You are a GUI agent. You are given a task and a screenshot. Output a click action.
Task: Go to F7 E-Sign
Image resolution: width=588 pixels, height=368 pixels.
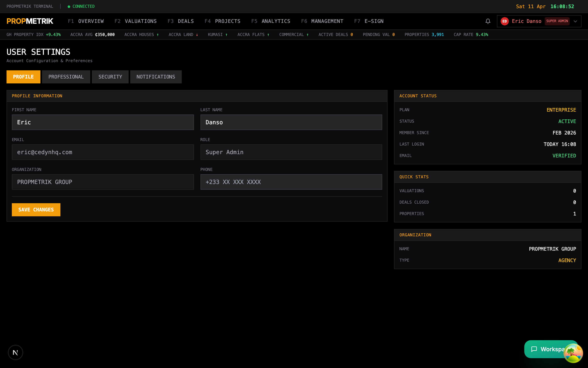369,21
